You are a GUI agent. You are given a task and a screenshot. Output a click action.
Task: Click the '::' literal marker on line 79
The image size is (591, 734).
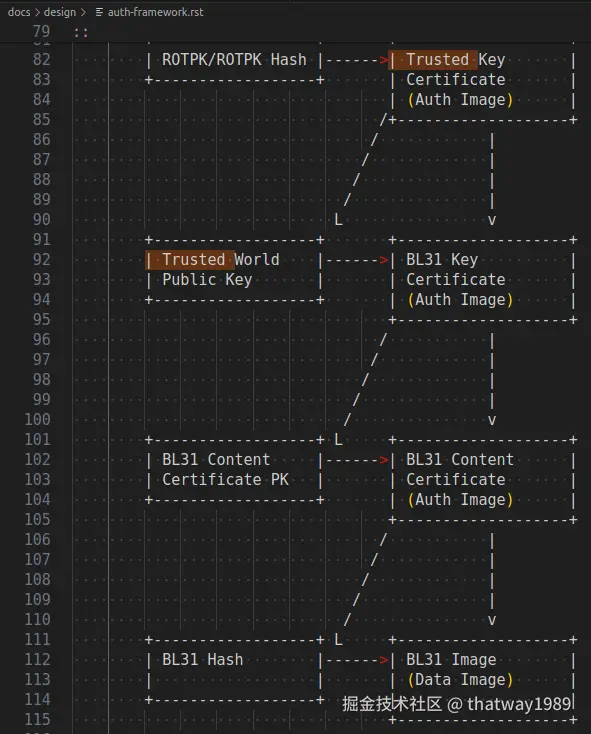tap(81, 33)
